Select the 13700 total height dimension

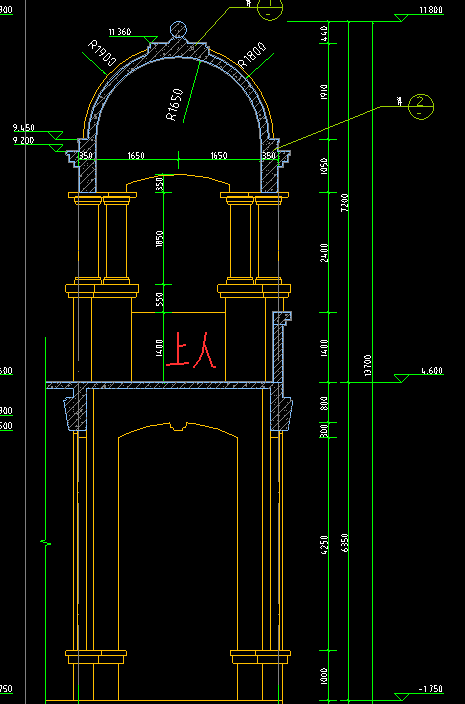368,365
